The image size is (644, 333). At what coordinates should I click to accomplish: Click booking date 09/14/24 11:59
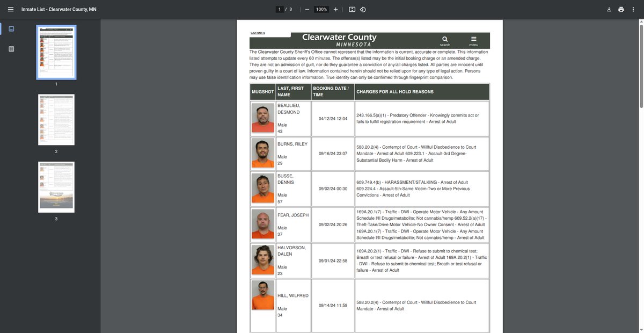[333, 305]
